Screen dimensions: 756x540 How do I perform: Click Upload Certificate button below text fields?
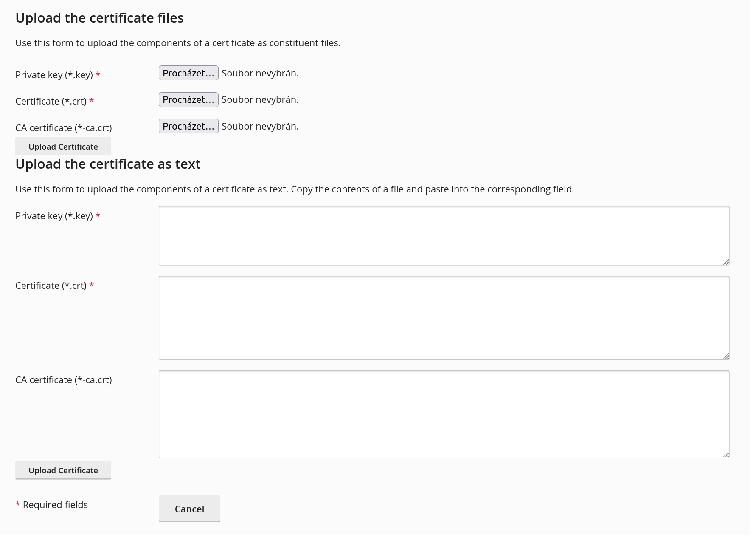63,470
